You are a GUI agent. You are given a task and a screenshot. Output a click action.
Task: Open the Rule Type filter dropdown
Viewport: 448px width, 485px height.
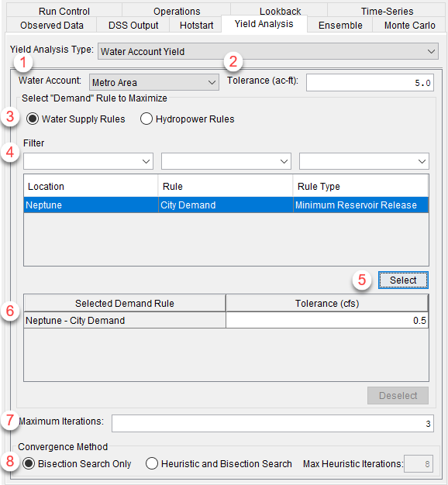point(364,161)
